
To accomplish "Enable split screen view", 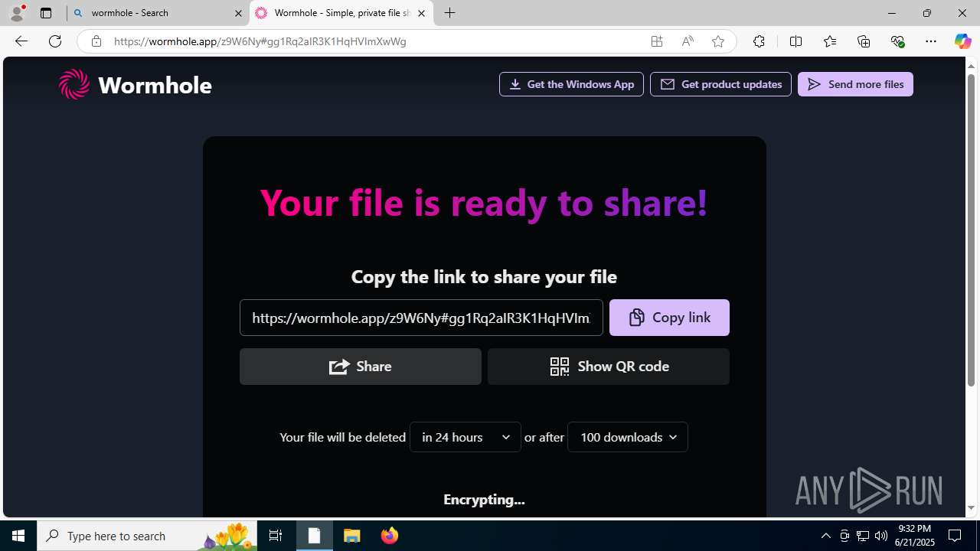I will click(x=795, y=41).
